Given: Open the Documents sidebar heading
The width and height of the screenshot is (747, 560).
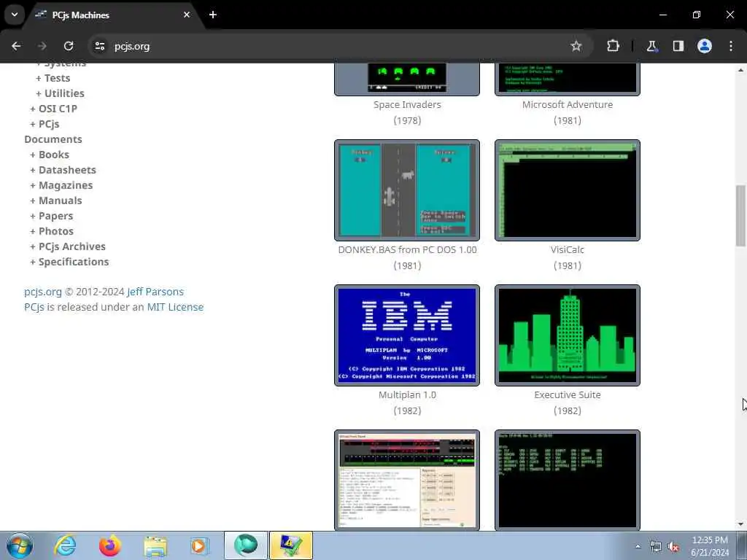Looking at the screenshot, I should pyautogui.click(x=53, y=139).
